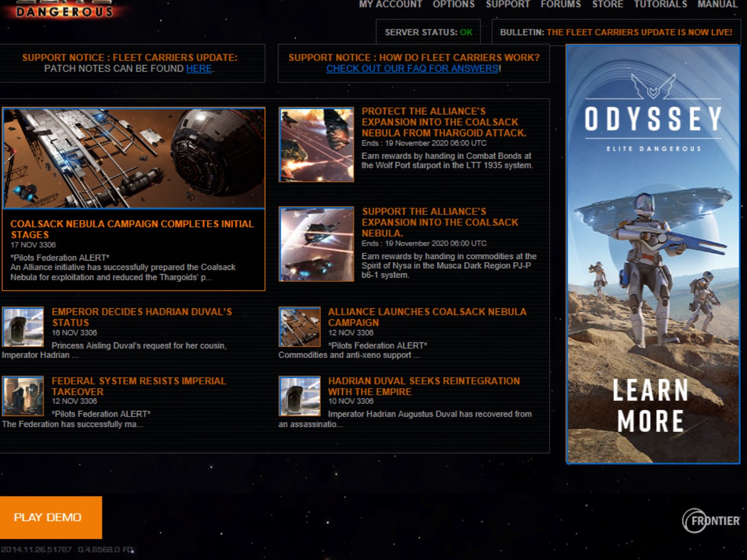Open the Federal System Resists Imperial Takeover thumbnail
This screenshot has height=560, width=747.
point(23,396)
